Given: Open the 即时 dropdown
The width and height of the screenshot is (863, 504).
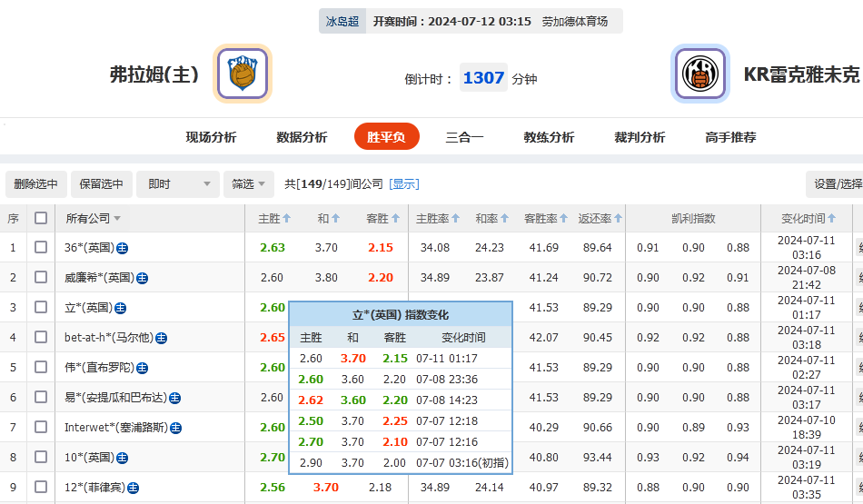Looking at the screenshot, I should coord(178,184).
